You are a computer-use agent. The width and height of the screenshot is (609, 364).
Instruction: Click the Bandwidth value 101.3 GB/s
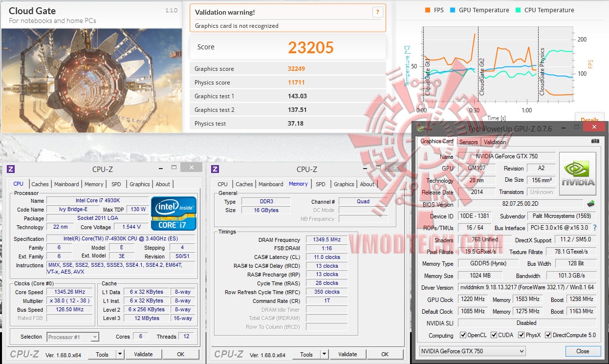pyautogui.click(x=572, y=276)
